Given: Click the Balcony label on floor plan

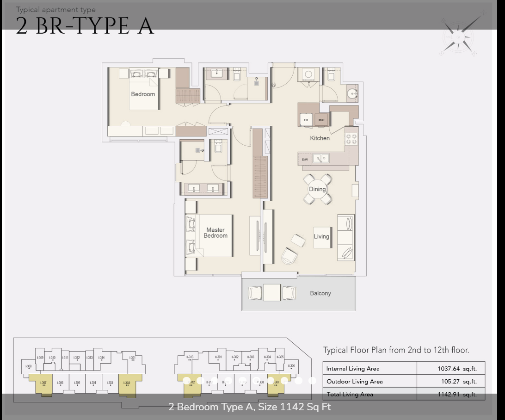Looking at the screenshot, I should point(320,293).
